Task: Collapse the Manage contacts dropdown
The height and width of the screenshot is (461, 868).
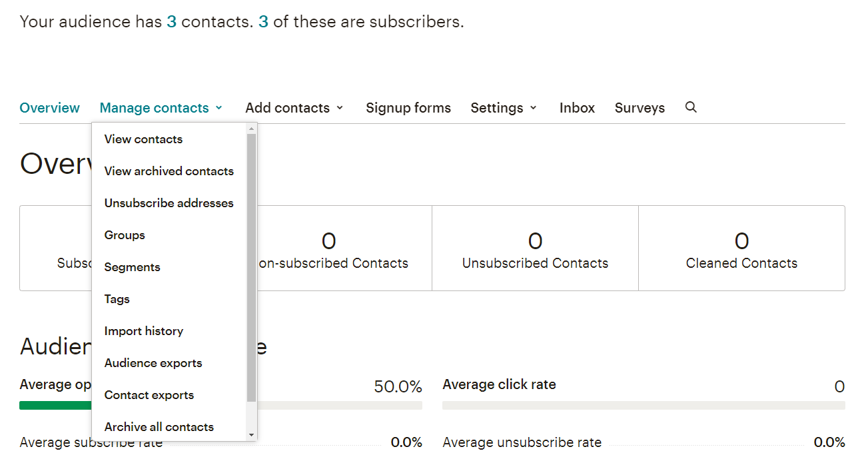Action: pos(161,108)
